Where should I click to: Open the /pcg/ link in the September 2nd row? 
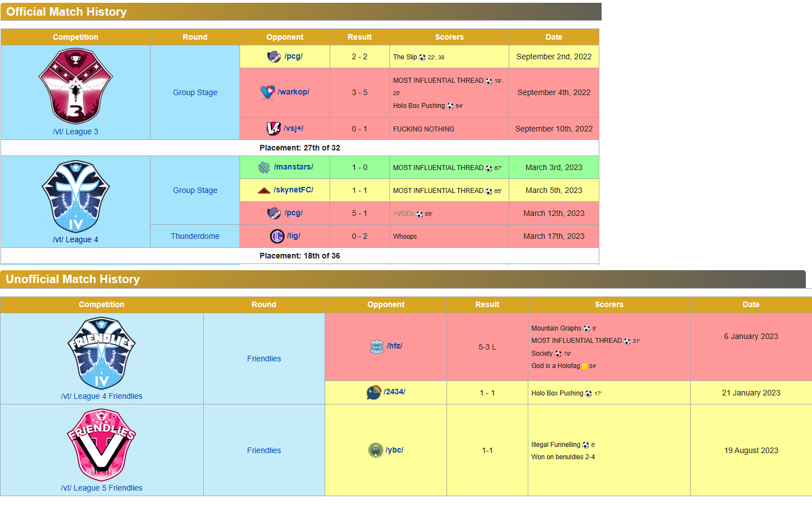(293, 56)
